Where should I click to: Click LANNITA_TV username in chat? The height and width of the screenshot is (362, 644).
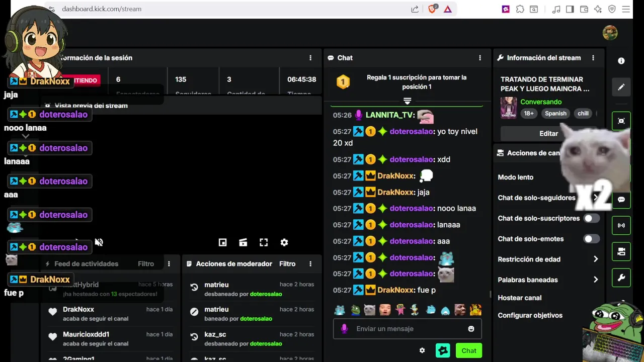pos(390,115)
